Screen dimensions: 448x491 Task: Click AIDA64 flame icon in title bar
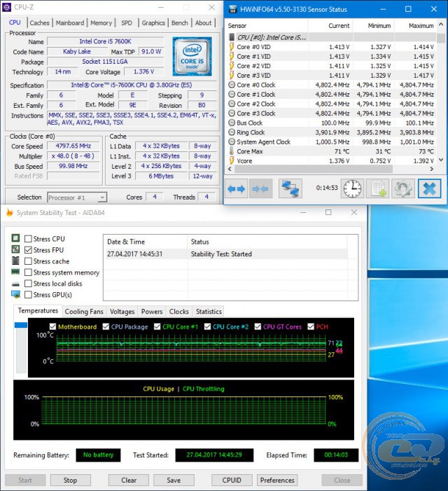pos(10,213)
